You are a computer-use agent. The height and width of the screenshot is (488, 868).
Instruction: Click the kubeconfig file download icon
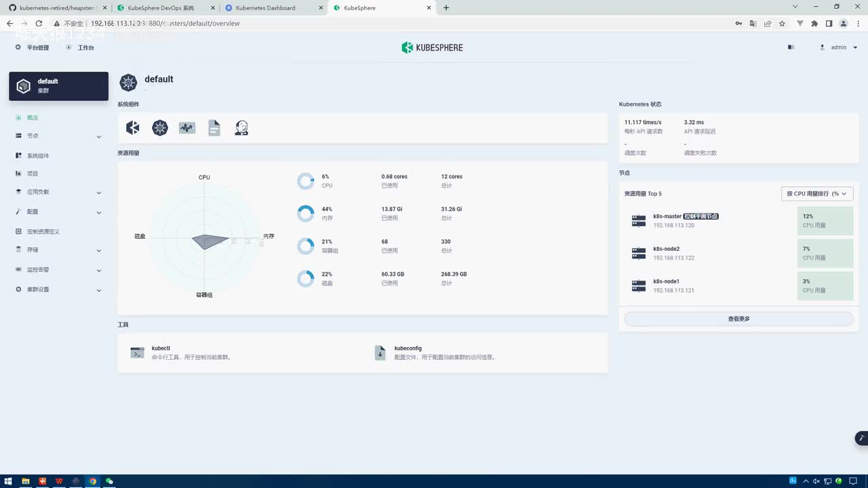[380, 352]
